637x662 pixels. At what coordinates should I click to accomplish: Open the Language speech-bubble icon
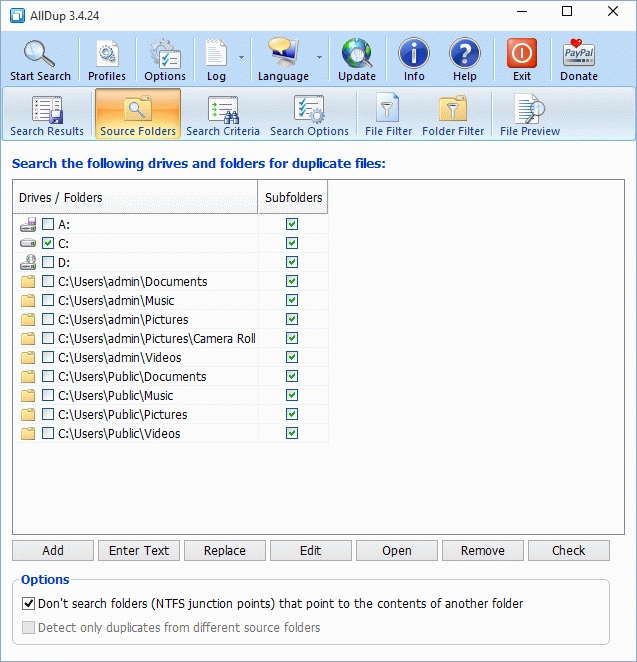pyautogui.click(x=283, y=53)
